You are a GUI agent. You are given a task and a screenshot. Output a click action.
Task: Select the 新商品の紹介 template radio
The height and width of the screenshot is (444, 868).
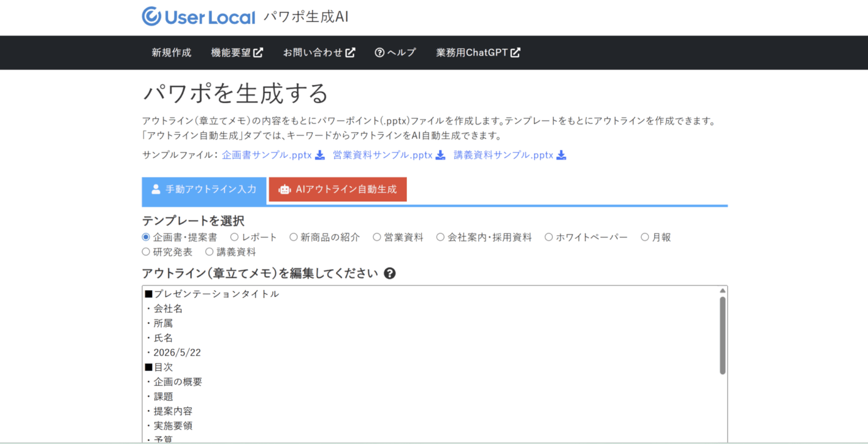pyautogui.click(x=293, y=237)
